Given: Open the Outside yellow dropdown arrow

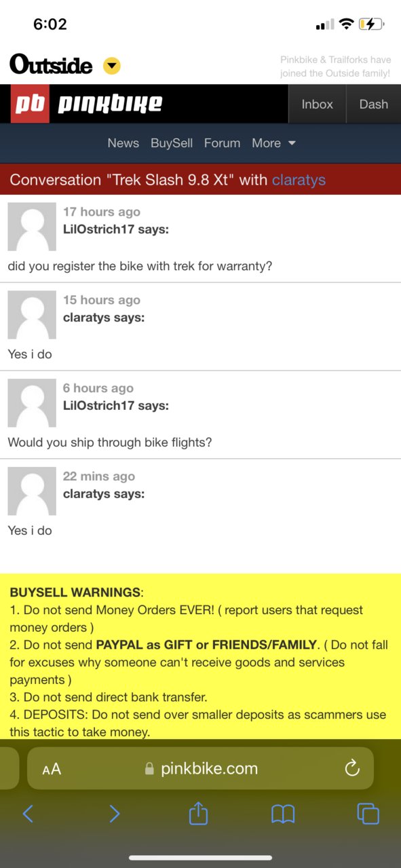Looking at the screenshot, I should 111,66.
